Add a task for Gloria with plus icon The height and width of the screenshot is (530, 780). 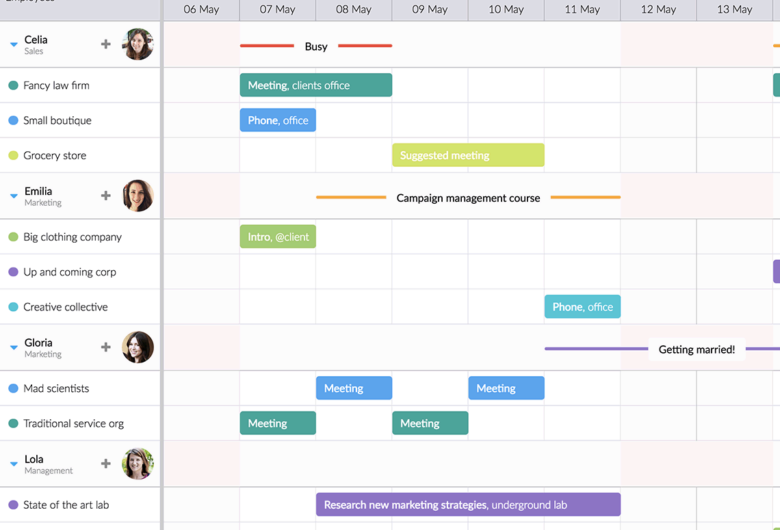click(105, 347)
